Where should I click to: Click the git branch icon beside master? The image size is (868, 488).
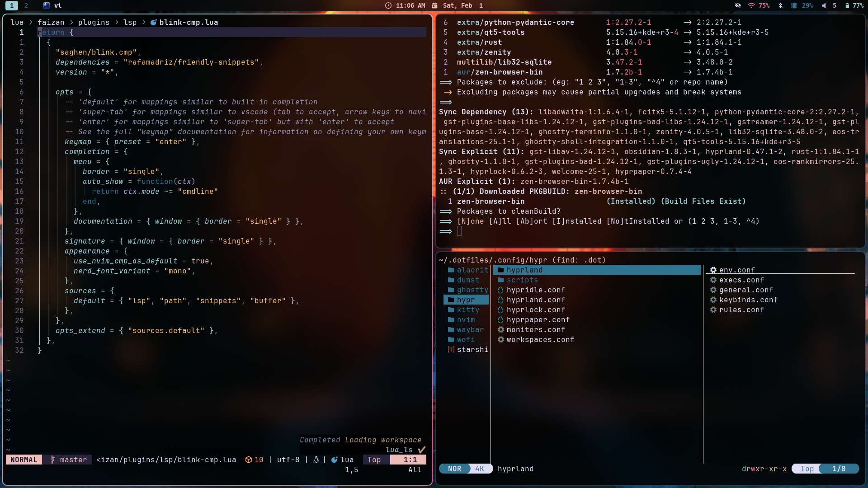(x=53, y=460)
